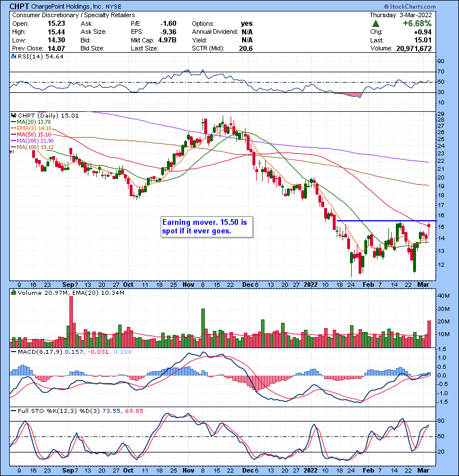Click the Earning mover annotation text box
Image resolution: width=459 pixels, height=476 pixels.
[x=207, y=227]
